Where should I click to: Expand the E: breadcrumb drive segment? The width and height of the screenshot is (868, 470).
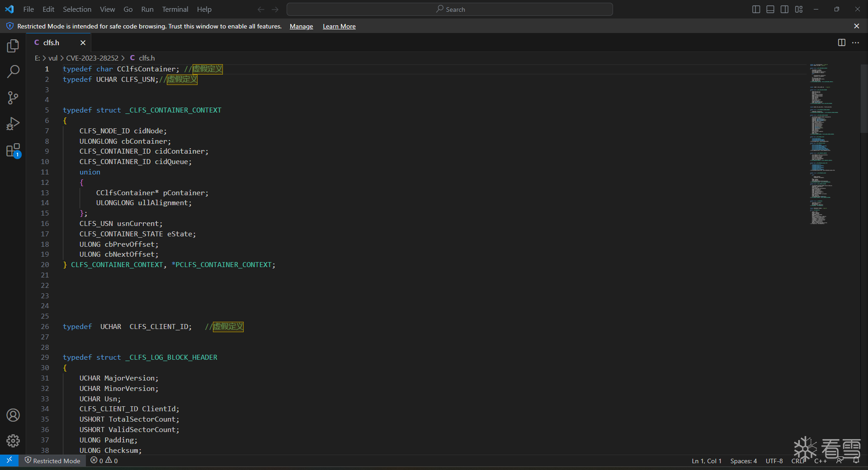point(38,58)
